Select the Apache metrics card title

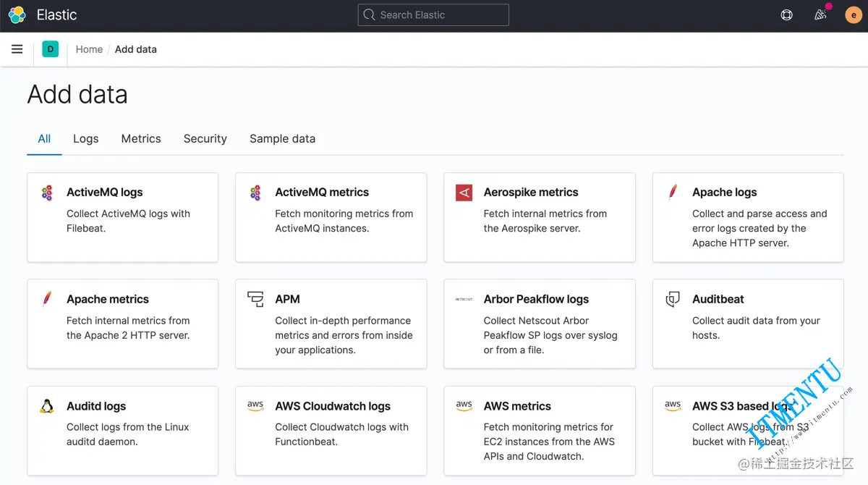[108, 299]
